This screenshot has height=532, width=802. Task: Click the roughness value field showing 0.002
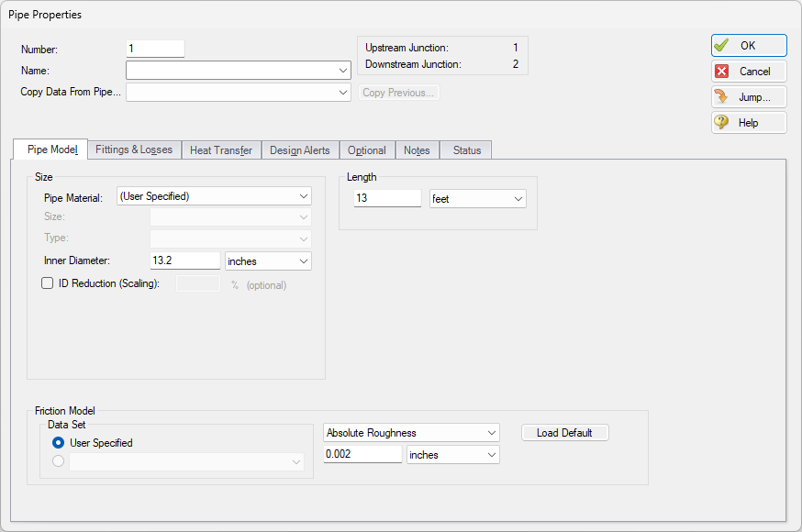[362, 455]
